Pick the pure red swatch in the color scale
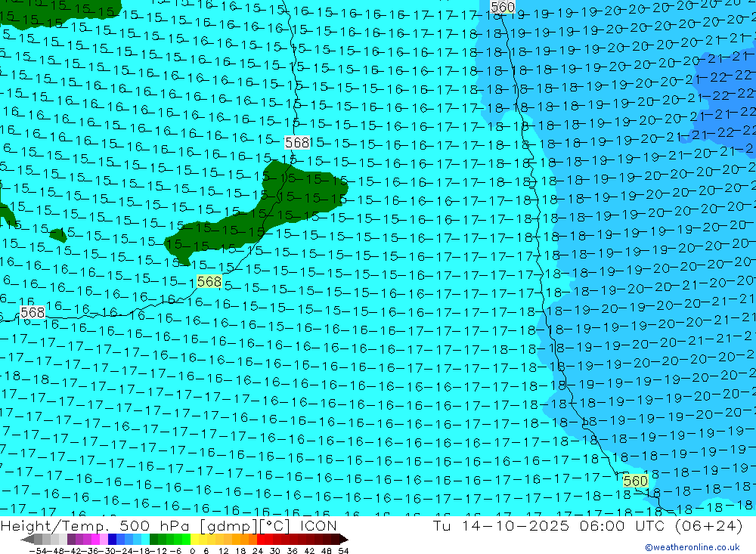756x554 pixels. click(261, 539)
